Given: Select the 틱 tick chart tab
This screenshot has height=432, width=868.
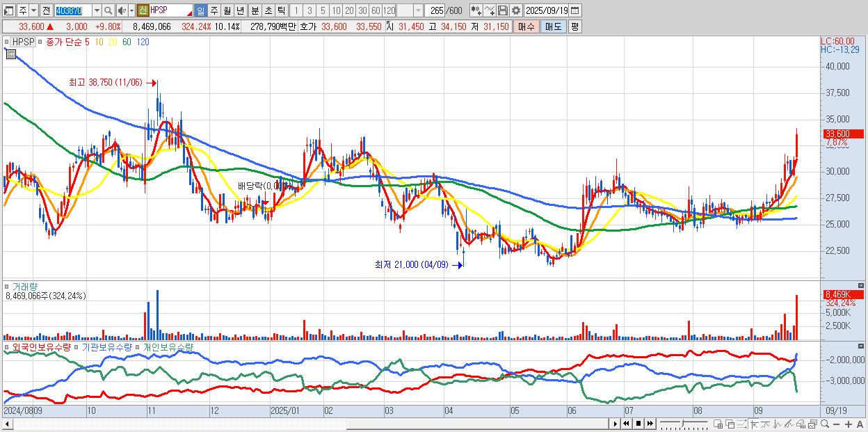Looking at the screenshot, I should click(281, 10).
